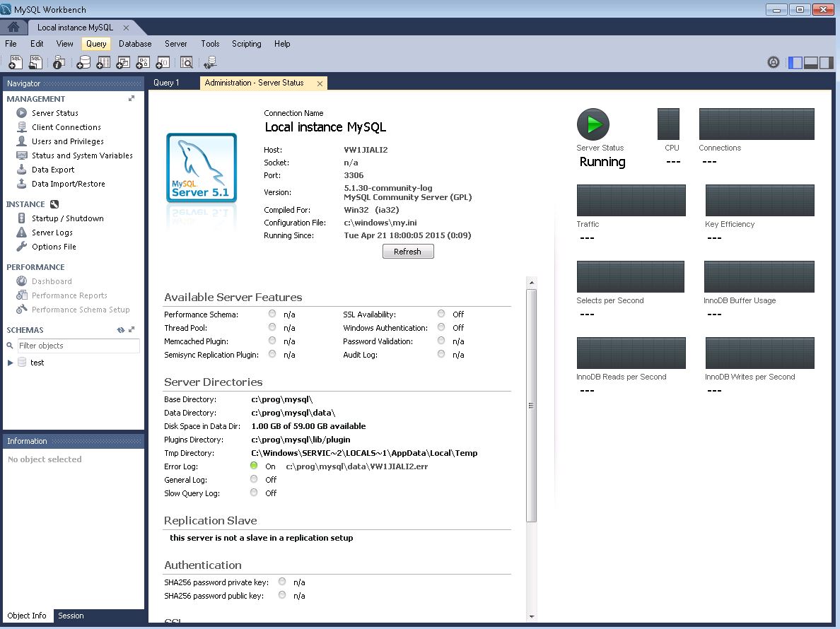Image resolution: width=840 pixels, height=629 pixels.
Task: Open the Query menu
Action: click(x=96, y=44)
